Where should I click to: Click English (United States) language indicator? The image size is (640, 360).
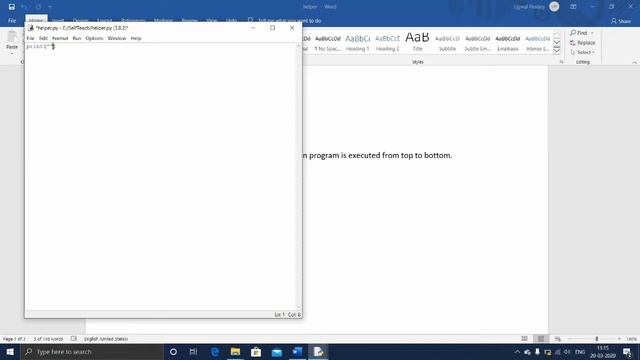(x=106, y=339)
